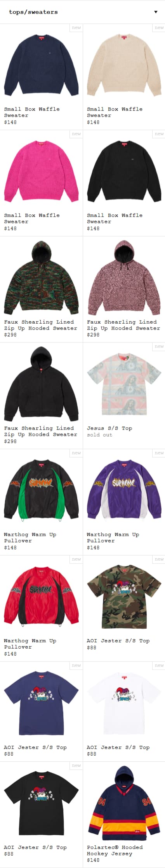Screen dimensions: 165x868
Task: Open the green multicolor Faux Shearling Hooded Sweater
Action: (x=41, y=277)
